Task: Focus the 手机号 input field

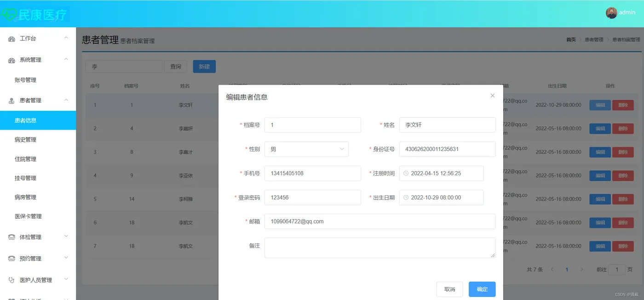Action: pos(313,173)
